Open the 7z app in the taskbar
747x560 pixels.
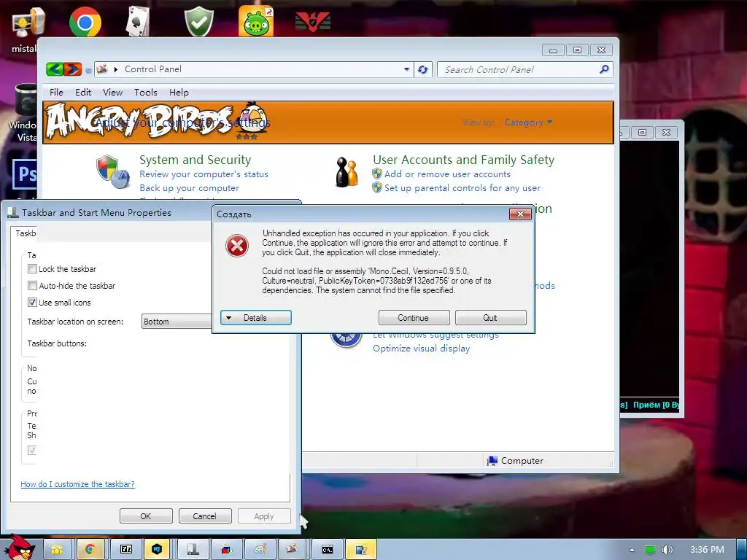(x=126, y=550)
